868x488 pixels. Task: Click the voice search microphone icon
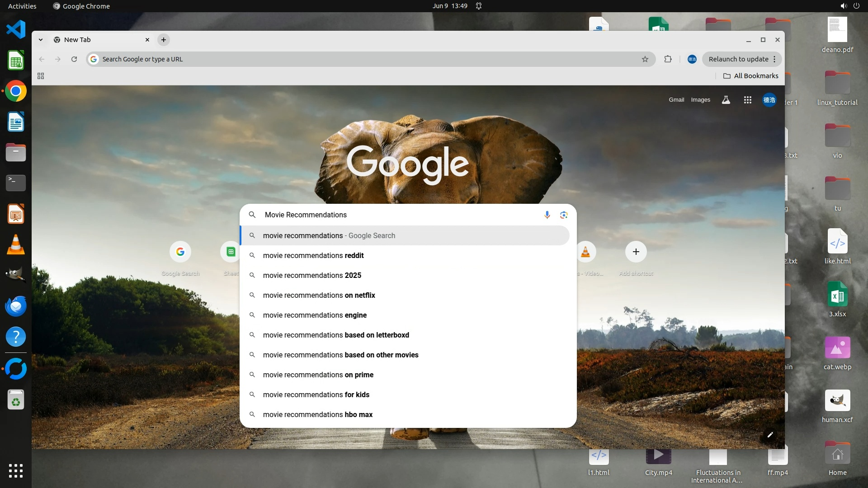(547, 215)
